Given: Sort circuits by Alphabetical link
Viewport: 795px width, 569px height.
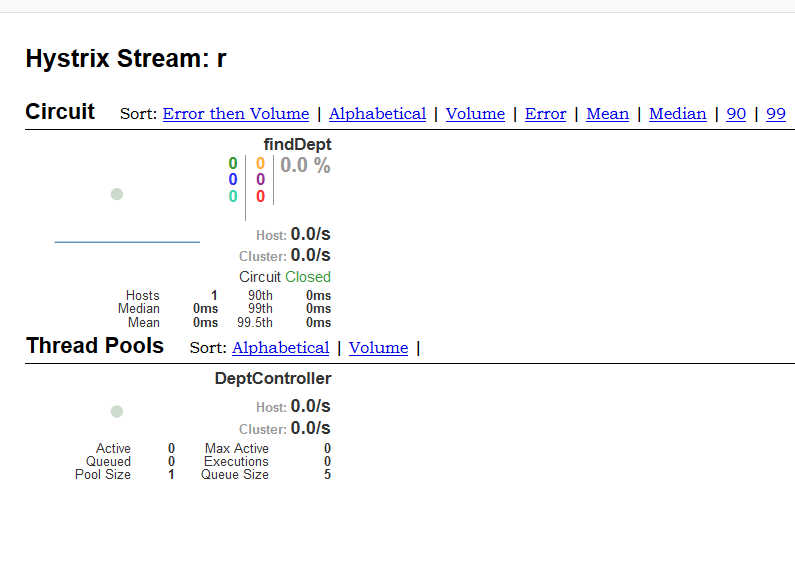Looking at the screenshot, I should [378, 114].
